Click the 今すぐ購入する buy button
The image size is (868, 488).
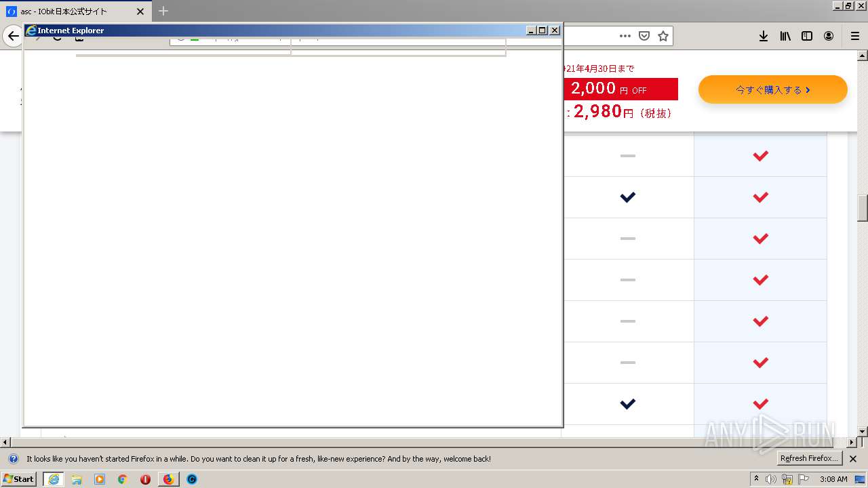click(772, 89)
